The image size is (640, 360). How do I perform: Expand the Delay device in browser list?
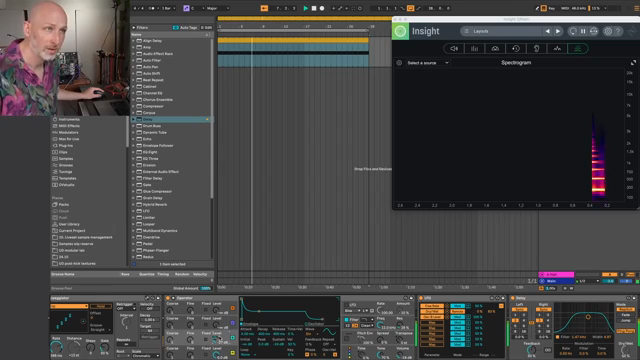[133, 119]
